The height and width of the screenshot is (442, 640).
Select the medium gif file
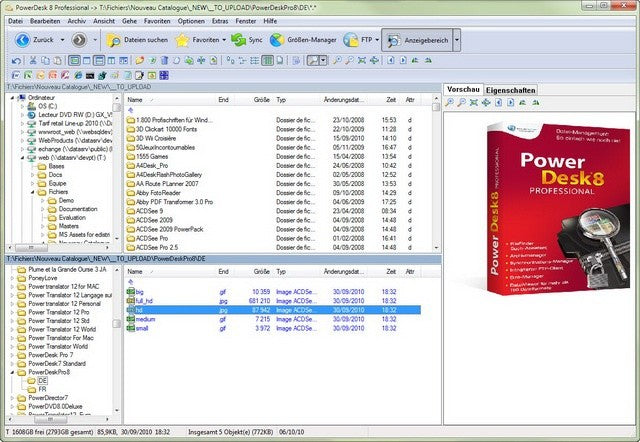click(145, 320)
